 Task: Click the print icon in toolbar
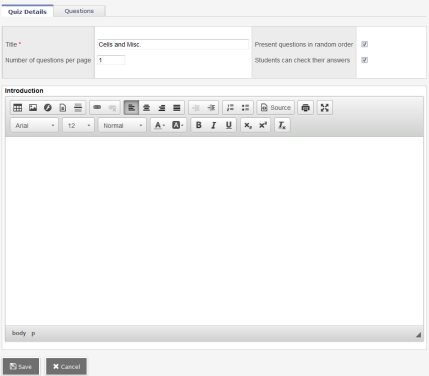pos(305,108)
